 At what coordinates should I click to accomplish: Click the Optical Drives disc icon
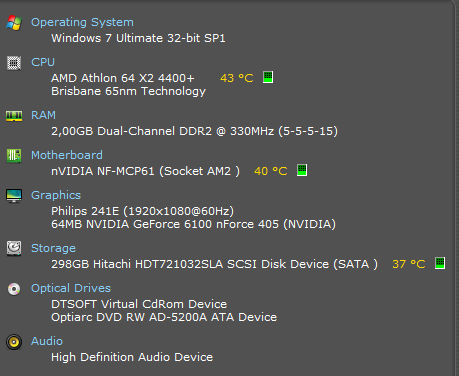[x=14, y=289]
